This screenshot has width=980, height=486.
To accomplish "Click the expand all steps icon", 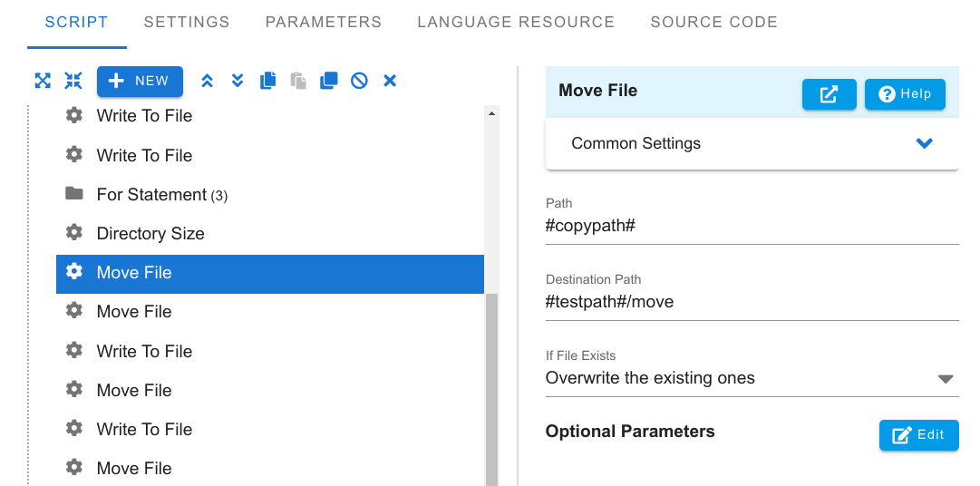I will (x=43, y=81).
